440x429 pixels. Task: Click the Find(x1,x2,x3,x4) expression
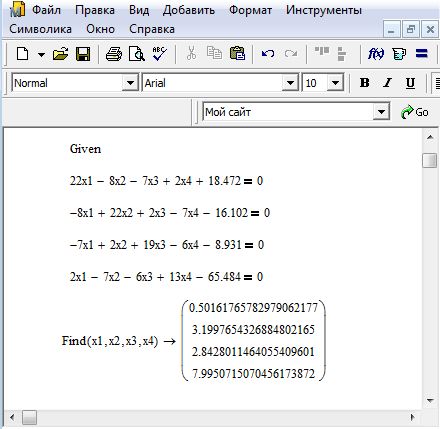coord(110,341)
